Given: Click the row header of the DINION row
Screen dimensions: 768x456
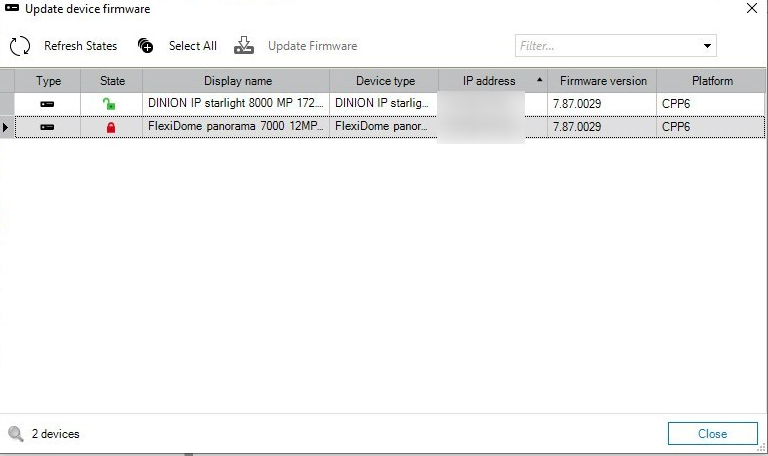Looking at the screenshot, I should pos(7,104).
